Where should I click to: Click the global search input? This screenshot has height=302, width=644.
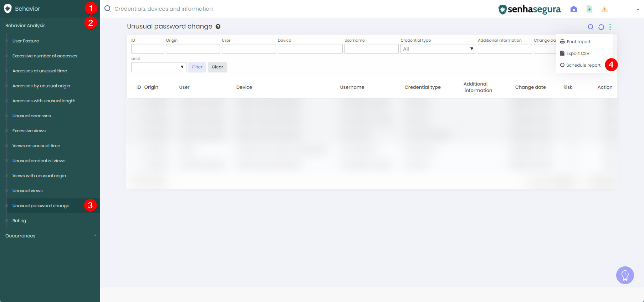click(x=164, y=9)
